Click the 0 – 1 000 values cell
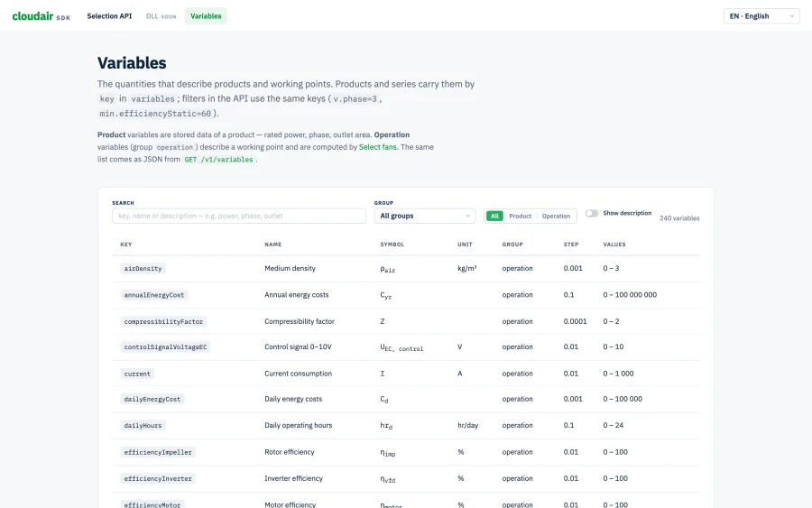This screenshot has width=812, height=508. (618, 374)
